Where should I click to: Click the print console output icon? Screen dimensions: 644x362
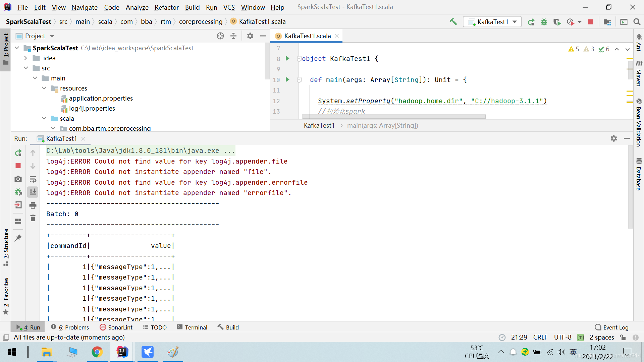pyautogui.click(x=33, y=205)
